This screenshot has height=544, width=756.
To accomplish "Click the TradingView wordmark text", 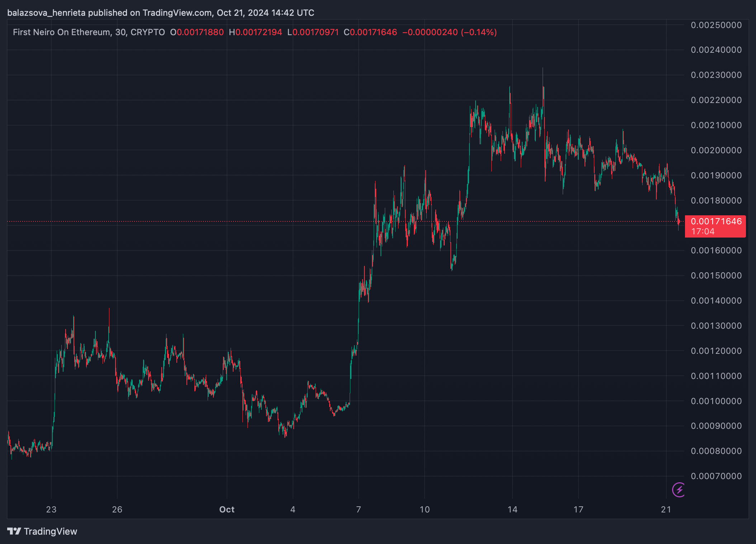I will pos(51,531).
